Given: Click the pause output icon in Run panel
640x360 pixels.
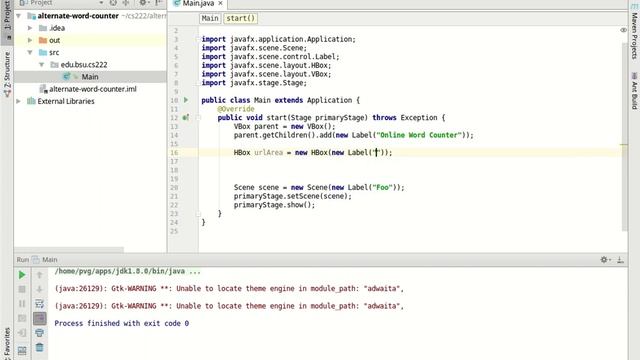Looking at the screenshot, I should [x=22, y=303].
